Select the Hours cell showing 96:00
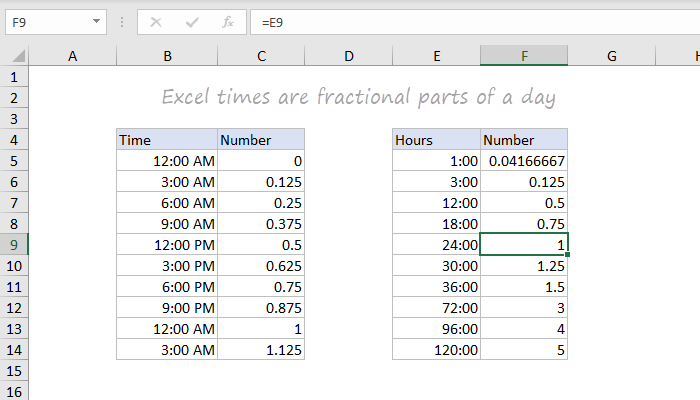Screen dimensions: 700x400 pos(437,329)
